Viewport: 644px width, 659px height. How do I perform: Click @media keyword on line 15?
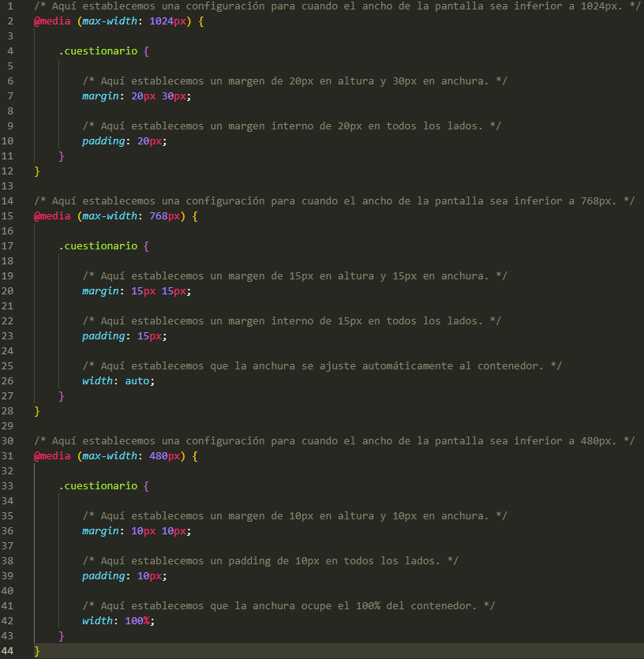click(x=52, y=216)
